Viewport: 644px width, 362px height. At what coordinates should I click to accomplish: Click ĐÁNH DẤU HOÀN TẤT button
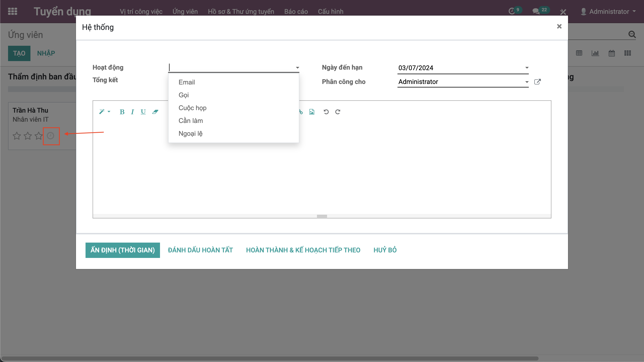click(x=200, y=250)
